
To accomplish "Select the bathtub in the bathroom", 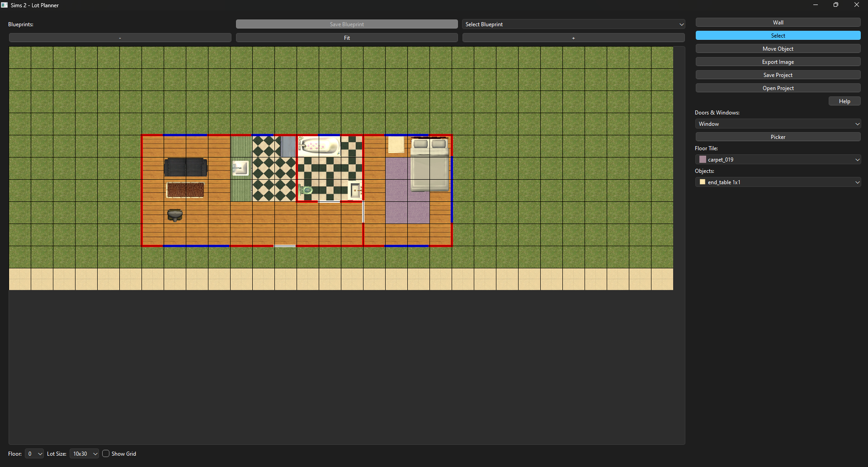I will 319,146.
